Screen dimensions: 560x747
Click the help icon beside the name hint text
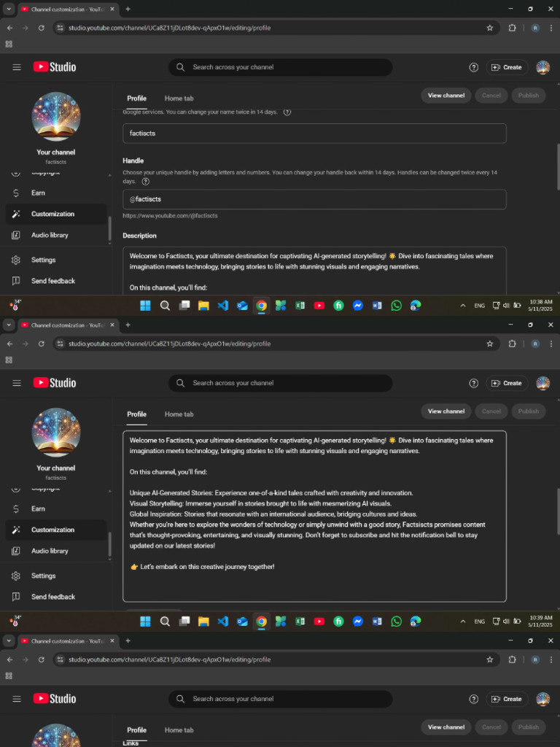click(287, 112)
